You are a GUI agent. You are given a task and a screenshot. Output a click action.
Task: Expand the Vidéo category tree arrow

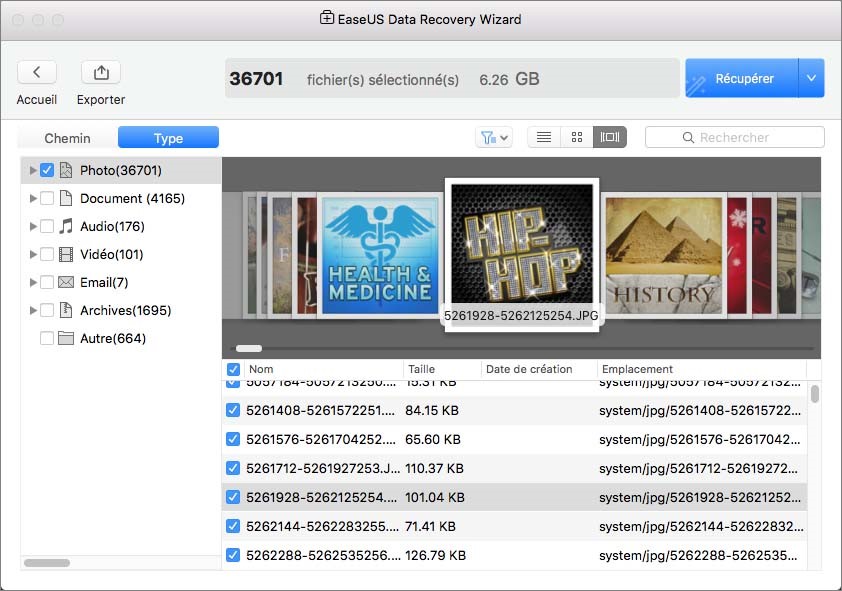coord(33,254)
